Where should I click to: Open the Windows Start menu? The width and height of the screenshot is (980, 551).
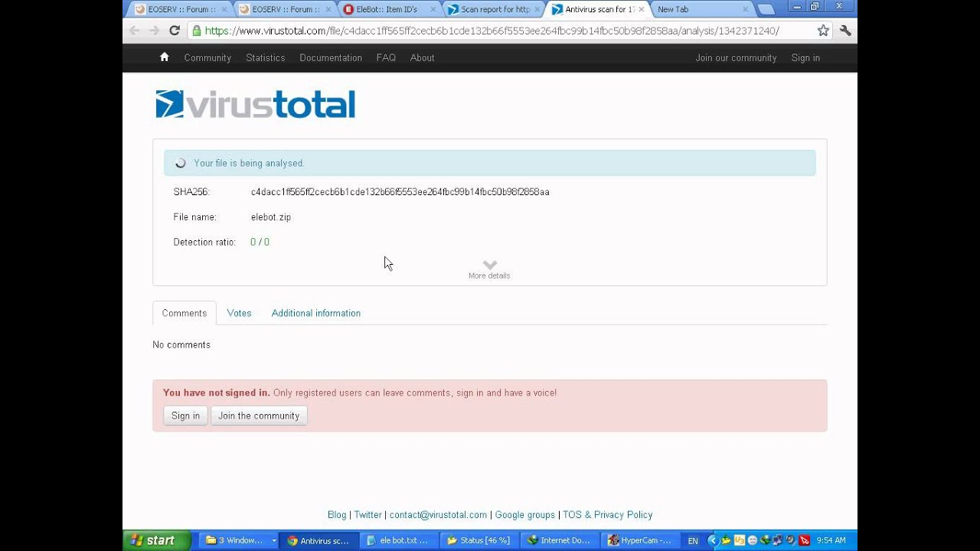[156, 540]
